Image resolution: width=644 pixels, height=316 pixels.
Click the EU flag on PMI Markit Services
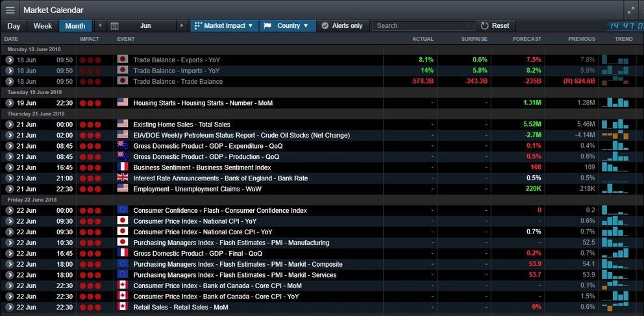click(123, 274)
